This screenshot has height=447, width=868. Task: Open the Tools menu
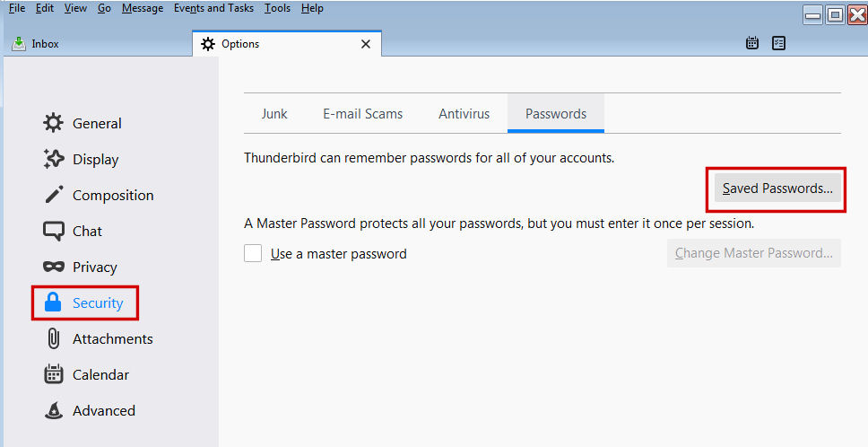click(x=277, y=8)
